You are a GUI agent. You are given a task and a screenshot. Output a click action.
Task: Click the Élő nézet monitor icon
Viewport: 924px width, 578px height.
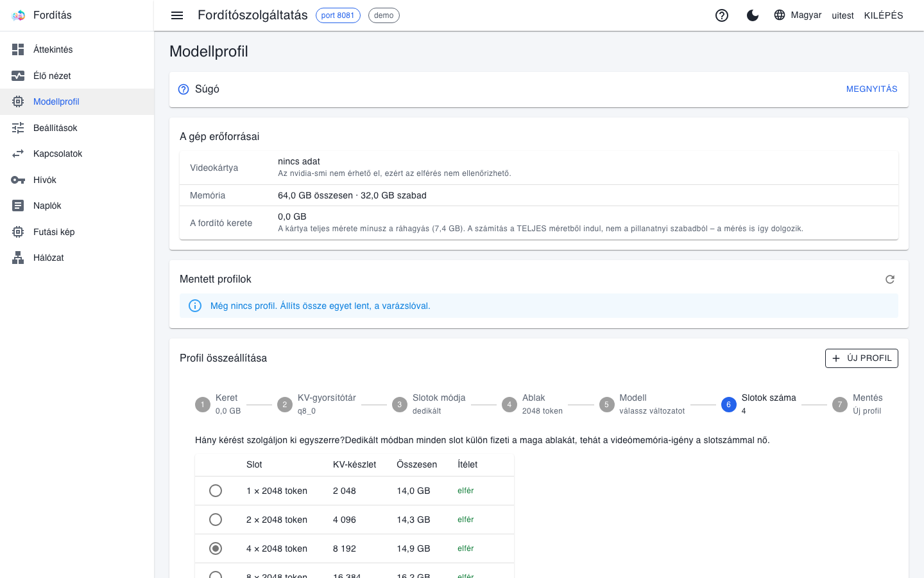click(x=18, y=76)
